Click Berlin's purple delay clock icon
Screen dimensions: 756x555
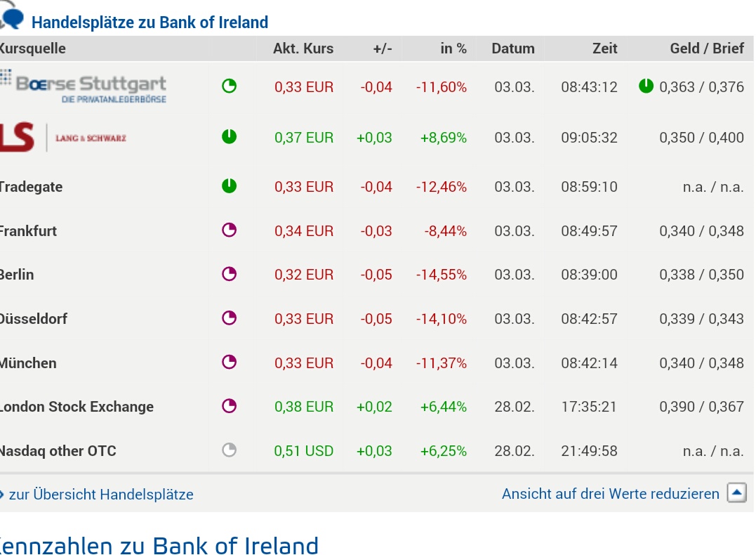click(x=229, y=274)
